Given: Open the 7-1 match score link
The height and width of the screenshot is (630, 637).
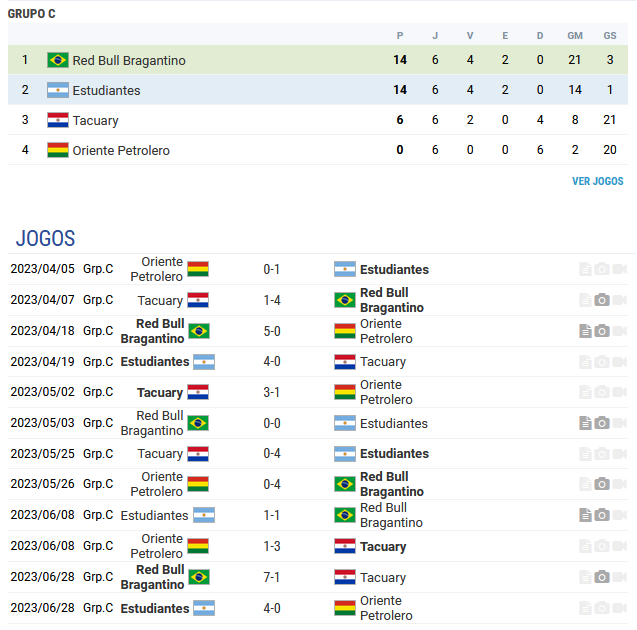Looking at the screenshot, I should click(x=271, y=577).
